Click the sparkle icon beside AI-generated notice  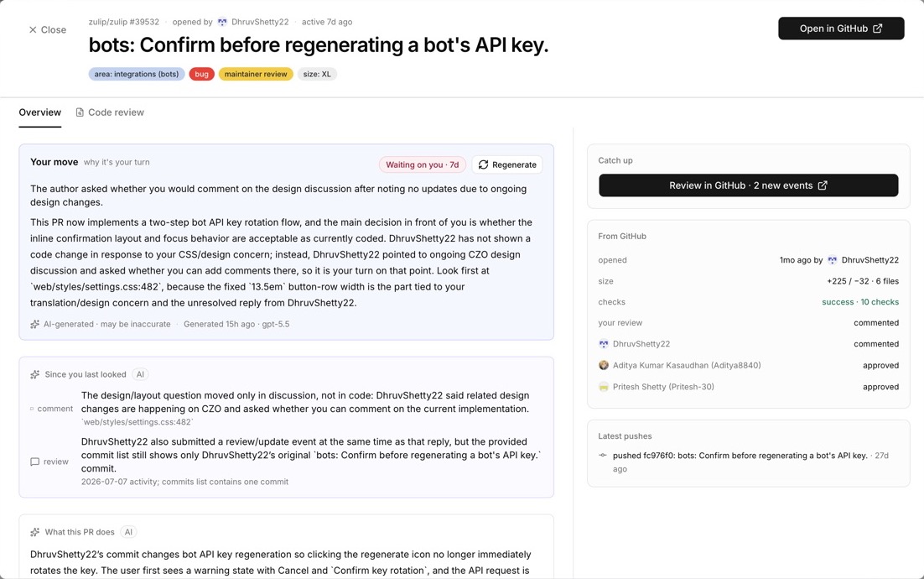click(x=34, y=324)
